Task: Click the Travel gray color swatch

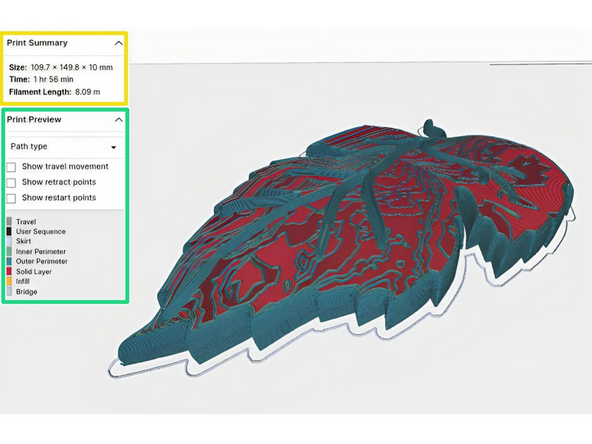Action: (x=9, y=222)
